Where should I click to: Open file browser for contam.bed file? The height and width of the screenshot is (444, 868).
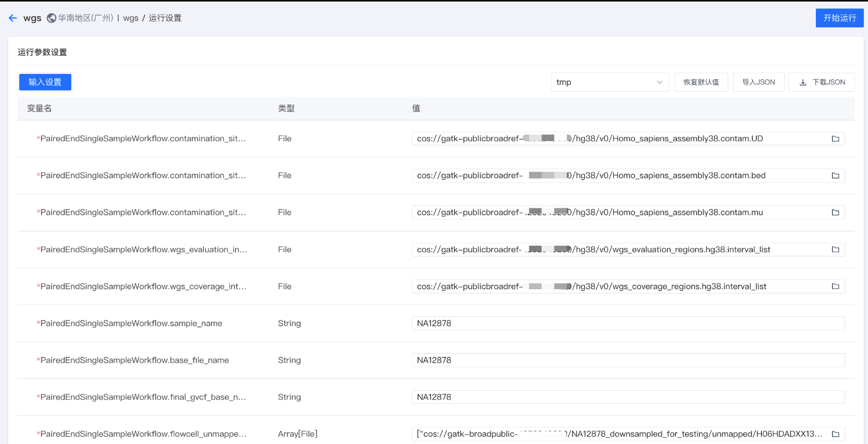[x=835, y=176]
